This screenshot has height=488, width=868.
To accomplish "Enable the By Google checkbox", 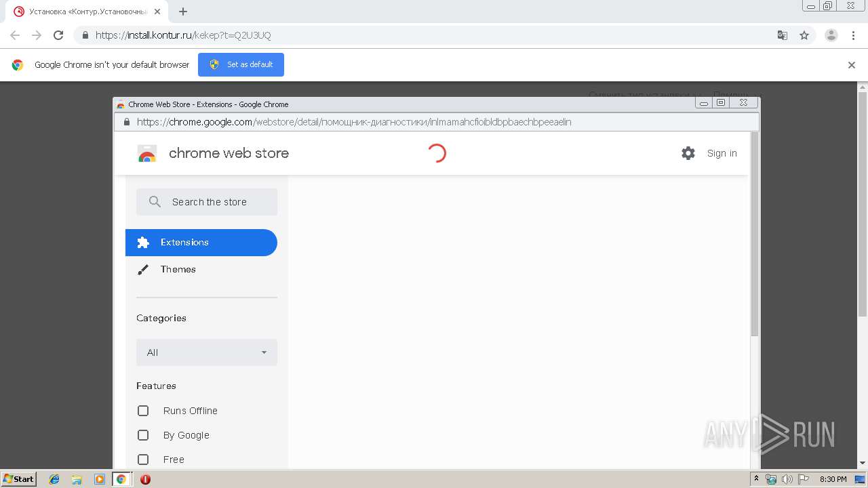I will (x=143, y=435).
